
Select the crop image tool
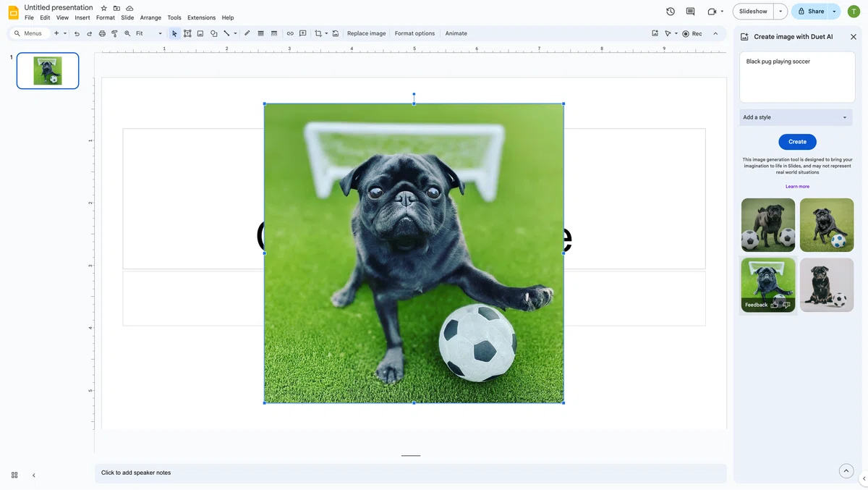click(x=318, y=33)
